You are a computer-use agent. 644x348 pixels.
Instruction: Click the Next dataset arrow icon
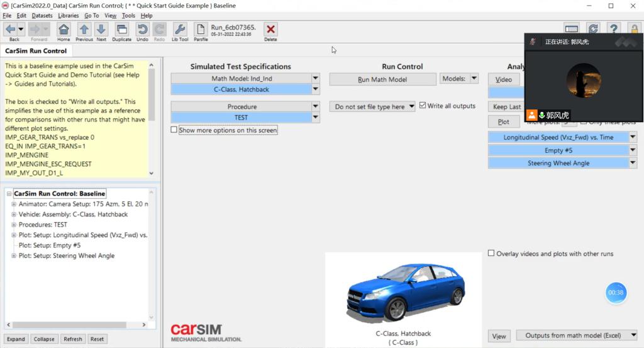[x=101, y=29]
